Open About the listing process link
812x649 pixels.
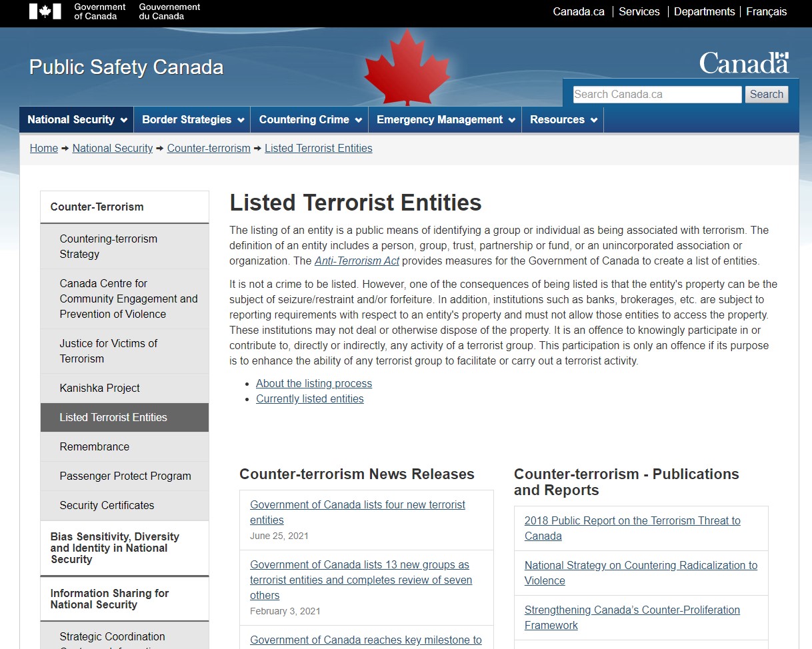click(314, 383)
